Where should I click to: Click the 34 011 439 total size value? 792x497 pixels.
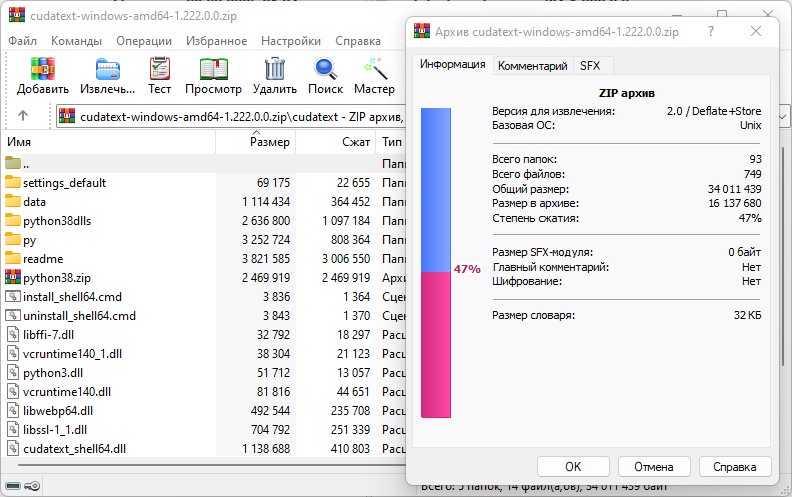(x=734, y=189)
